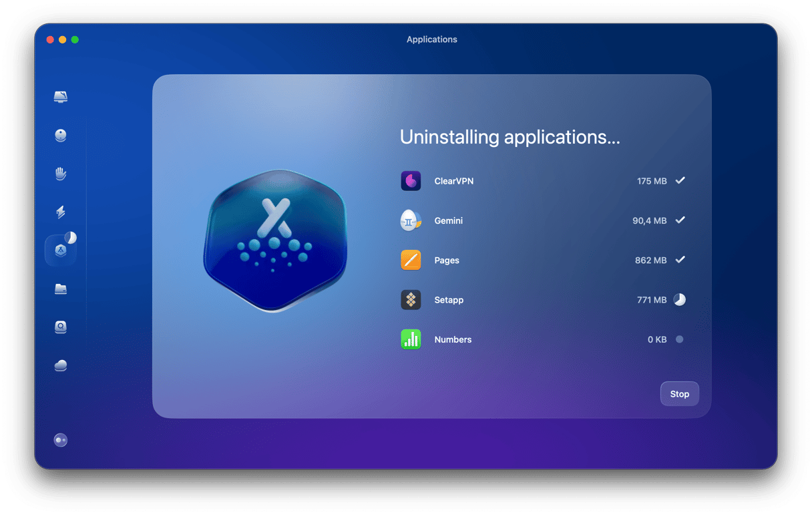
Task: Click the ClearVPN completed checkmark
Action: click(x=680, y=180)
